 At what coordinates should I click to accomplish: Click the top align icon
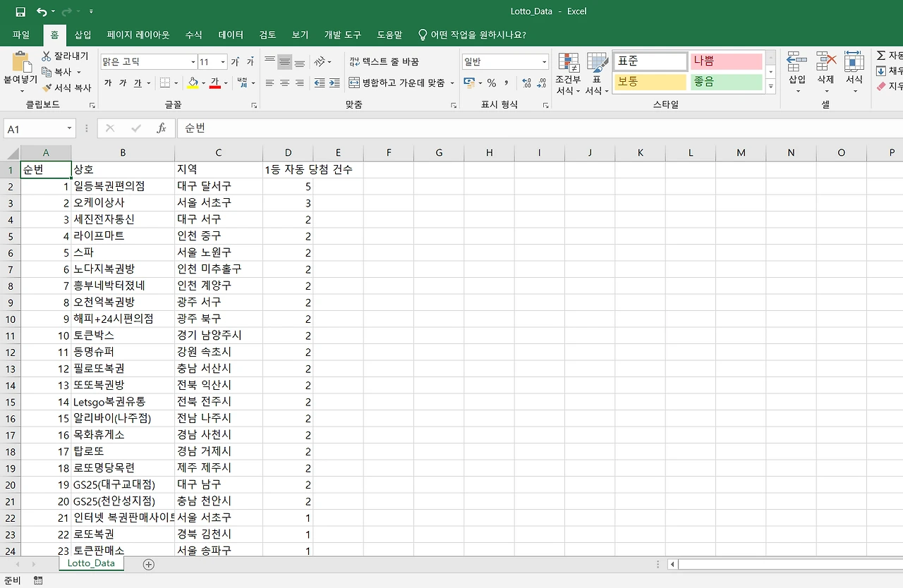(270, 62)
